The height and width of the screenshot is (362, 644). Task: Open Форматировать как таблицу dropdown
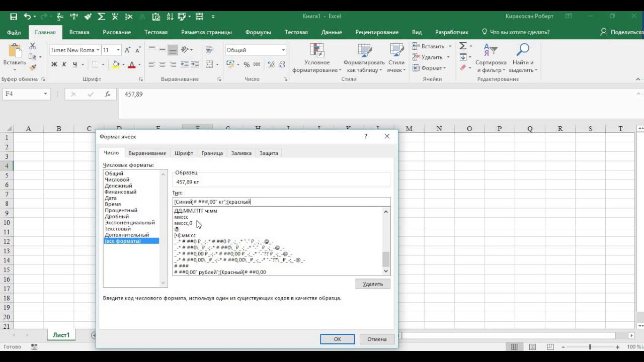pos(365,58)
